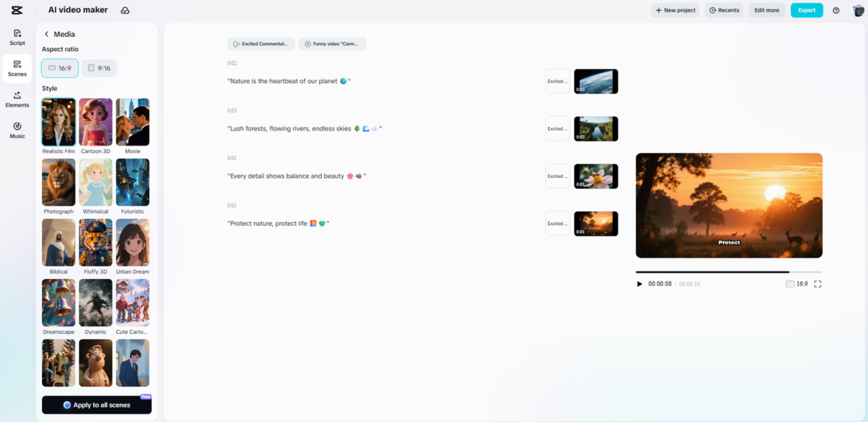Select the zipper miniature workers style
The width and height of the screenshot is (868, 422).
click(x=59, y=363)
